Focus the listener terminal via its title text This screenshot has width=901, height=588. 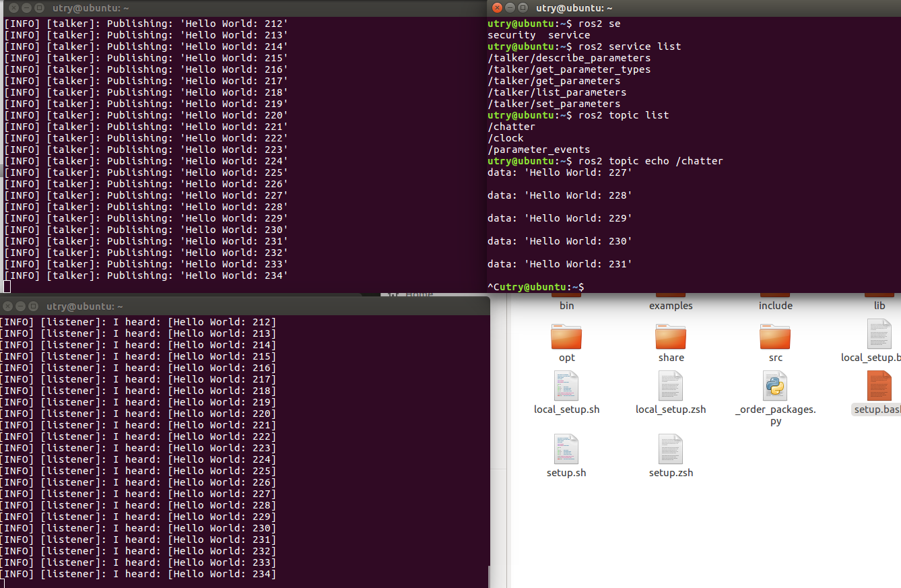85,306
